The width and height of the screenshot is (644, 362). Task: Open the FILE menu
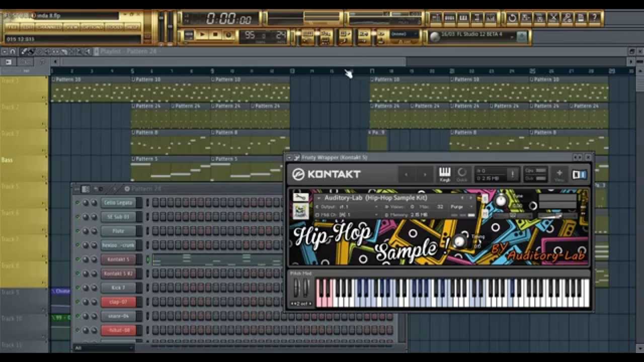[12, 27]
